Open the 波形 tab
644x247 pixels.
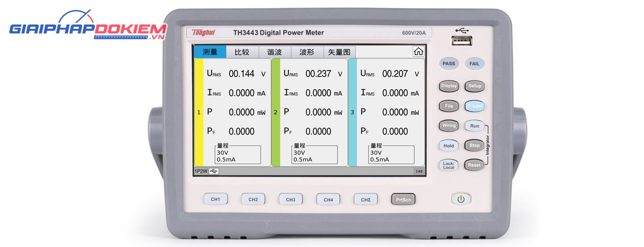click(307, 52)
